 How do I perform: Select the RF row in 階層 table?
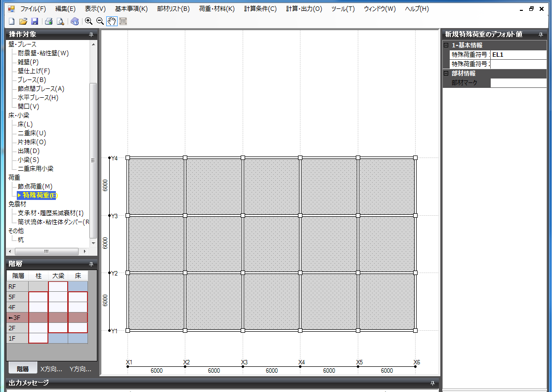(47, 286)
